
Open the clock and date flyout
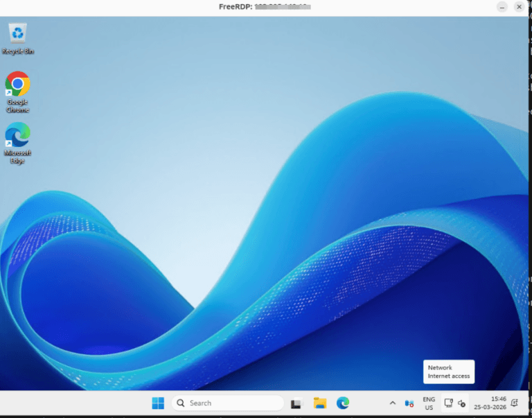(x=490, y=403)
